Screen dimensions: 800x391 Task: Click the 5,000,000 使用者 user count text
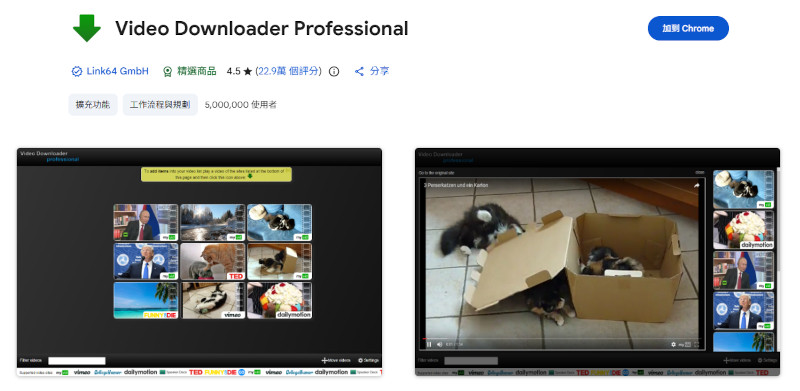(x=240, y=105)
